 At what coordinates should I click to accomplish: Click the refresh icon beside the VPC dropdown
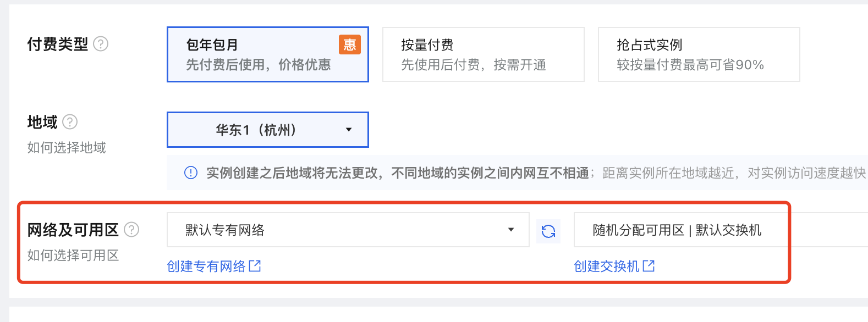click(x=548, y=230)
